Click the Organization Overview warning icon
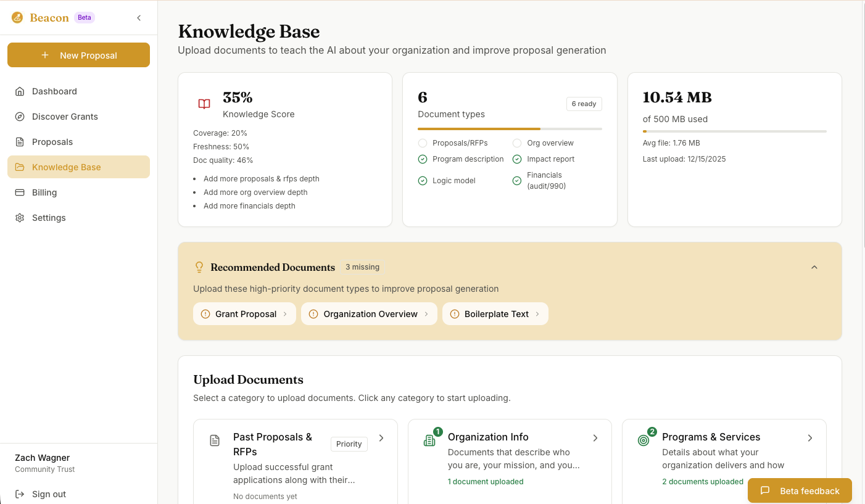This screenshot has height=504, width=865. (x=313, y=314)
